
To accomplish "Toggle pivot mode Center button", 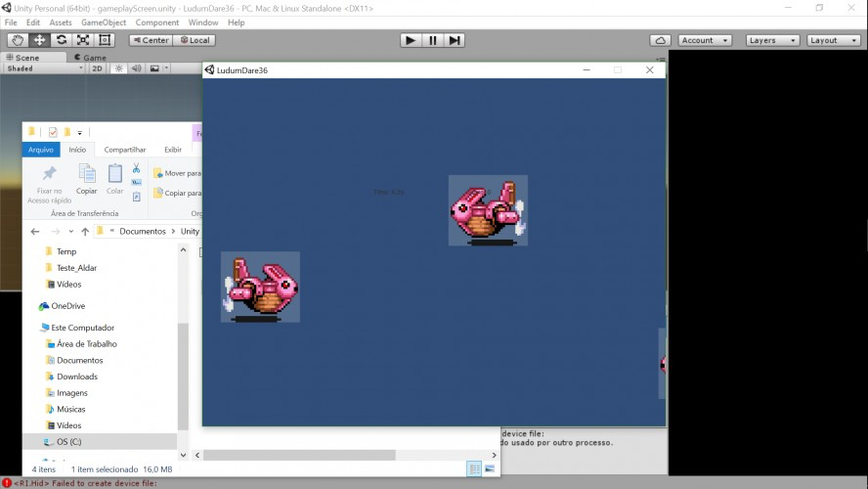I will [152, 40].
